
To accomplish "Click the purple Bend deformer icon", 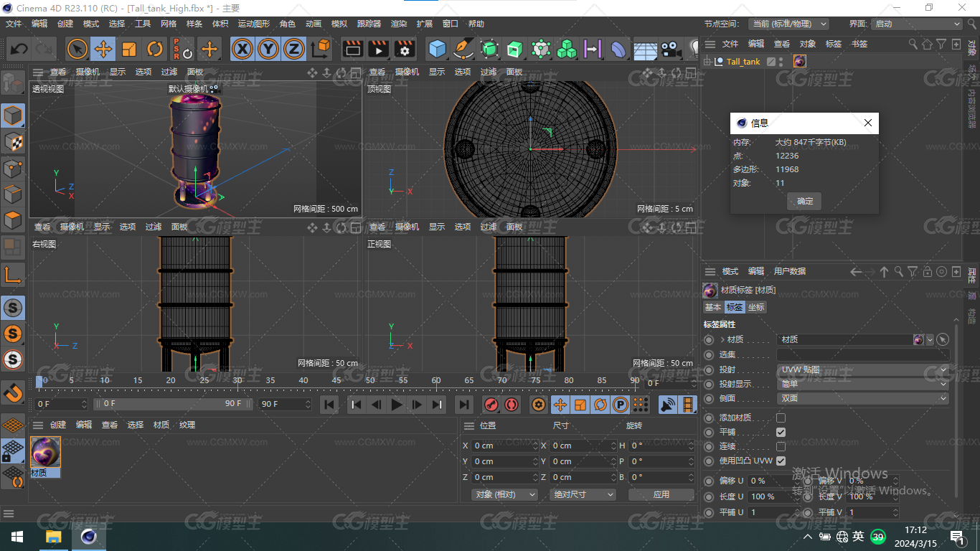I will pos(618,49).
